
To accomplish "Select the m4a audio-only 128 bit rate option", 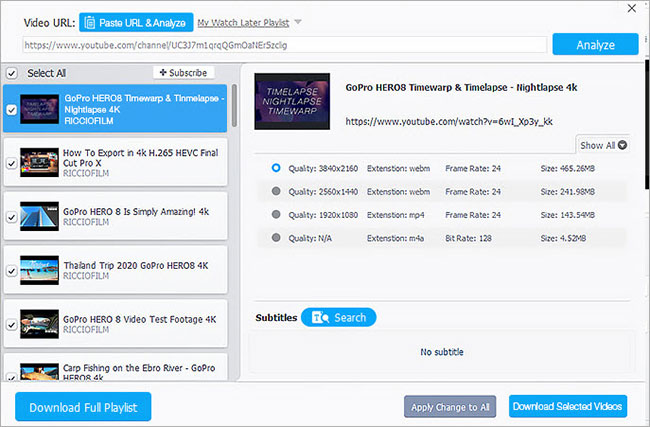I will (x=276, y=238).
